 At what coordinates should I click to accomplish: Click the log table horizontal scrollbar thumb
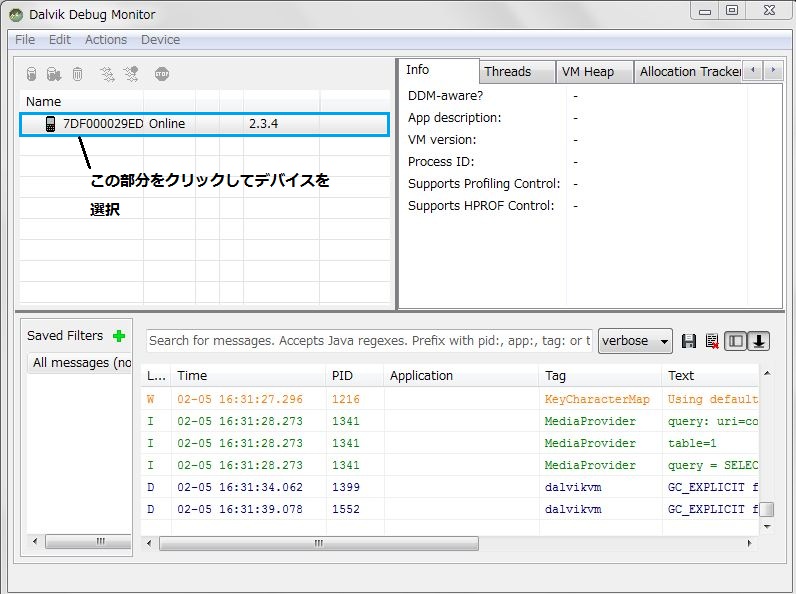click(319, 543)
